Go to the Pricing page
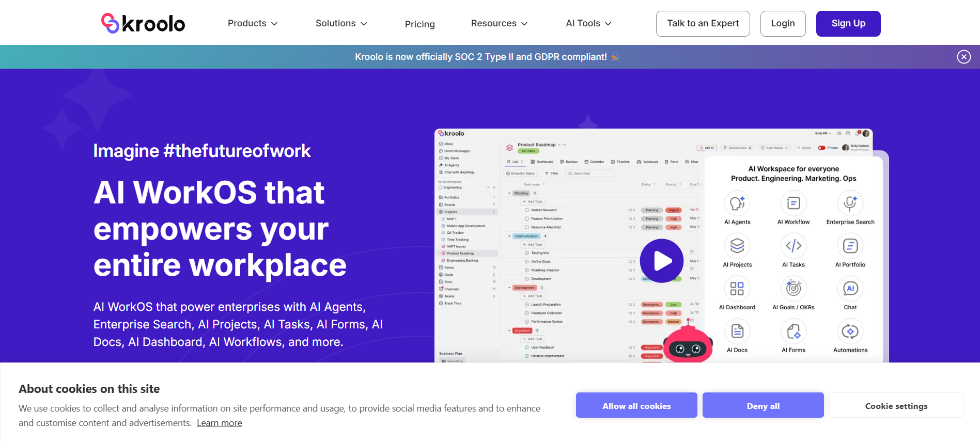This screenshot has width=980, height=442. coord(419,24)
